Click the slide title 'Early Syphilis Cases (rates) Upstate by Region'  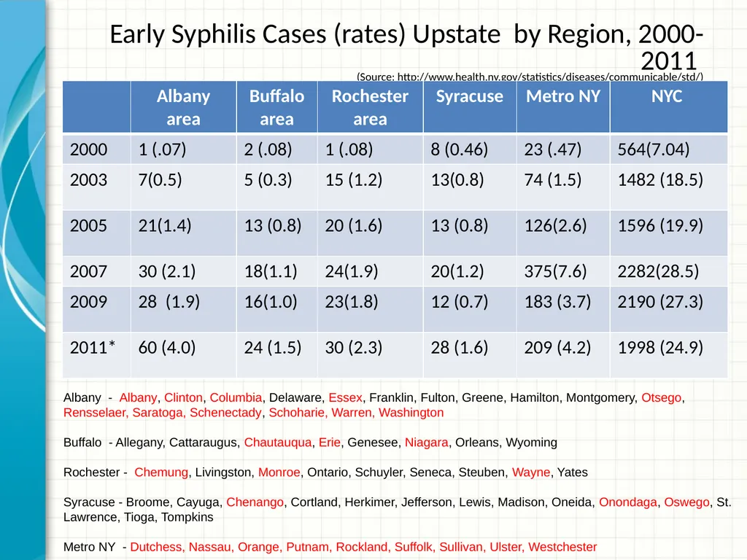(x=406, y=47)
